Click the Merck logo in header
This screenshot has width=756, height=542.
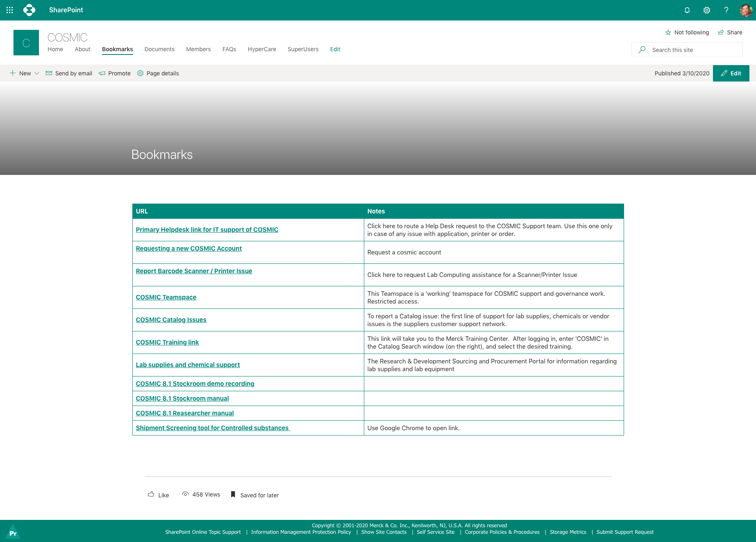30,10
